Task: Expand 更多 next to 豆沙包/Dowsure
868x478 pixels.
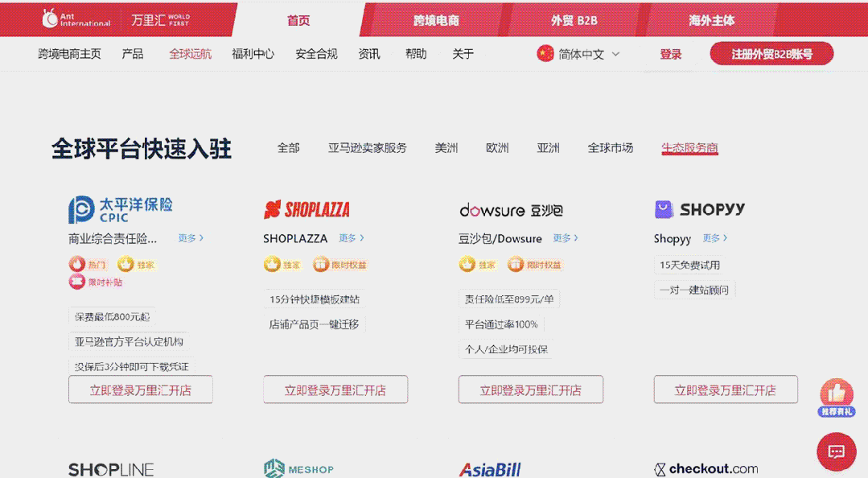Action: click(566, 237)
